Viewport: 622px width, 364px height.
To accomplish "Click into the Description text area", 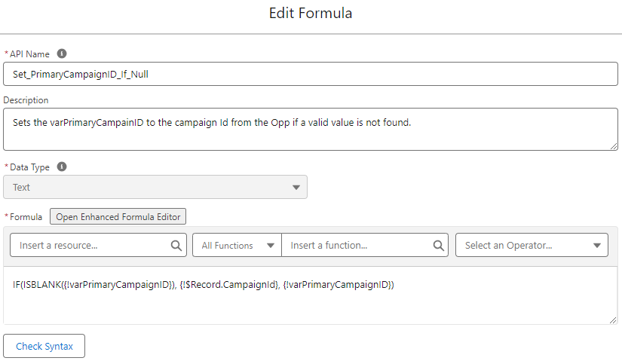I will pyautogui.click(x=311, y=130).
